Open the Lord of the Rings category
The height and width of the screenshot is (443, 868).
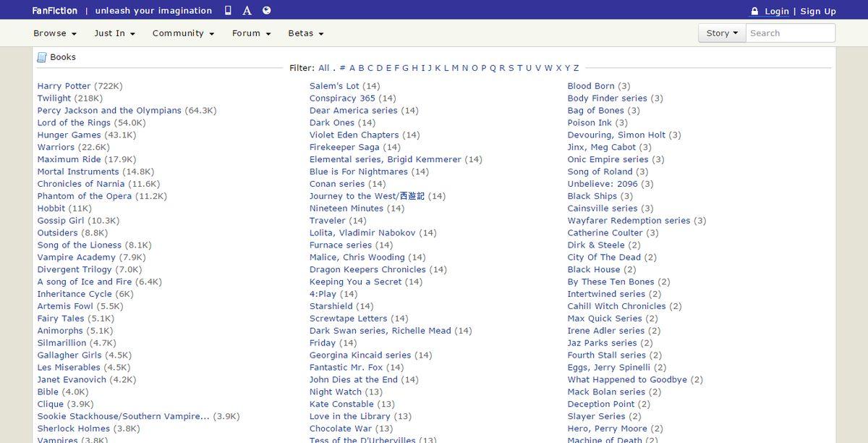(x=75, y=123)
